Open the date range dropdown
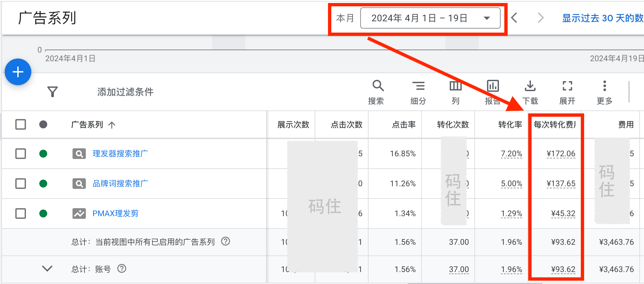The image size is (644, 284). point(430,18)
